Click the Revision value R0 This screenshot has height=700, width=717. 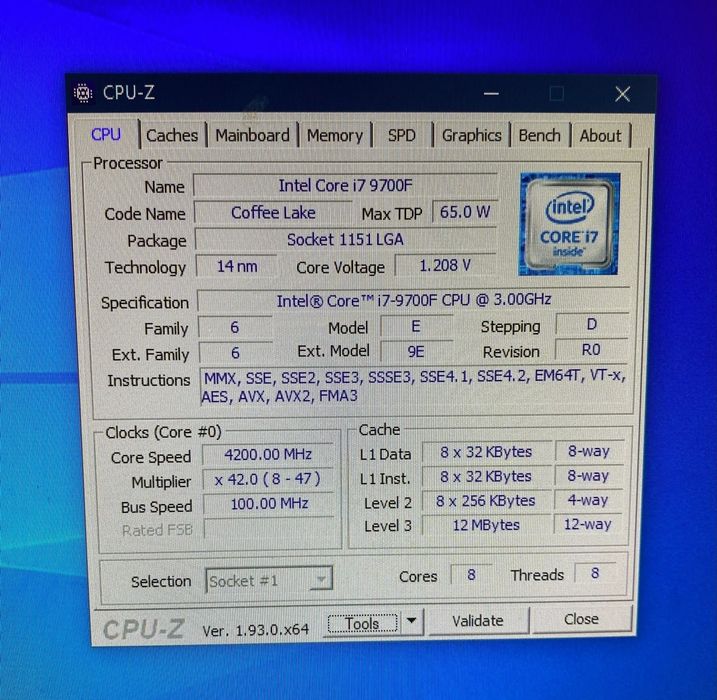(591, 350)
